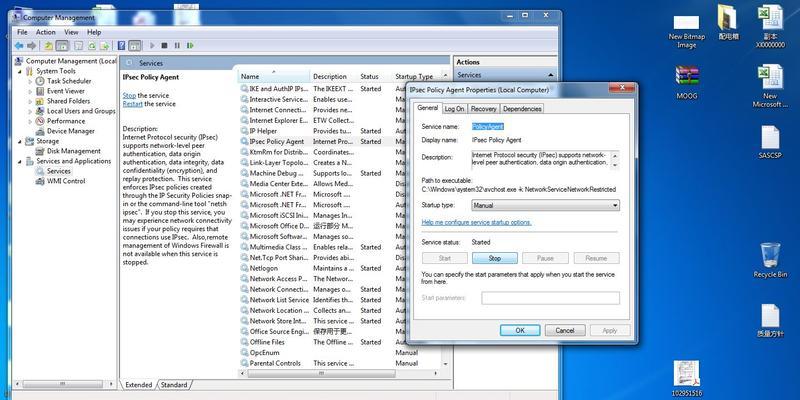This screenshot has height=400, width=800.
Task: Open the Help menu
Action: pos(94,32)
